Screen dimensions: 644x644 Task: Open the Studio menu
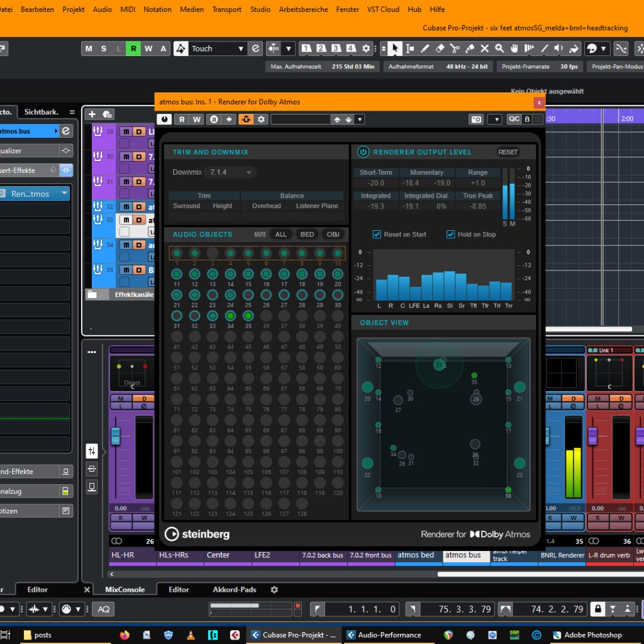point(260,9)
